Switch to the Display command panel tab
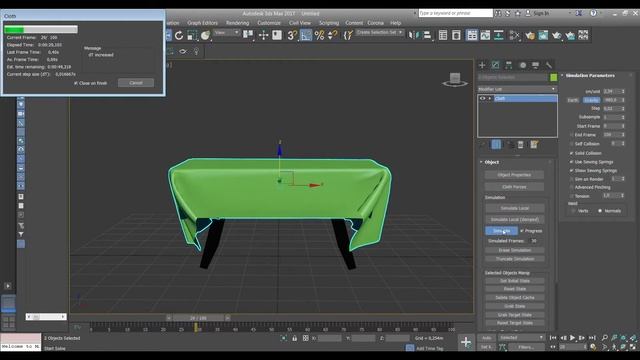The width and height of the screenshot is (640, 360). coord(536,65)
